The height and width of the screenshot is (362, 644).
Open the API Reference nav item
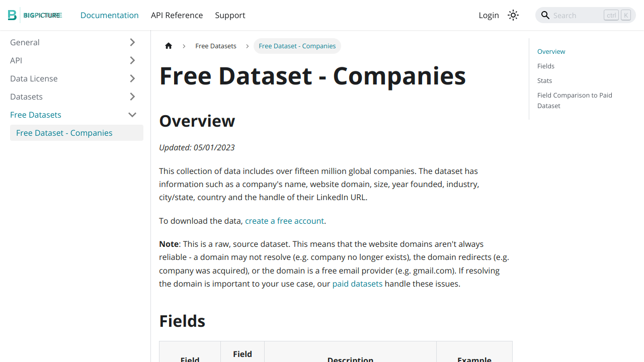(177, 15)
